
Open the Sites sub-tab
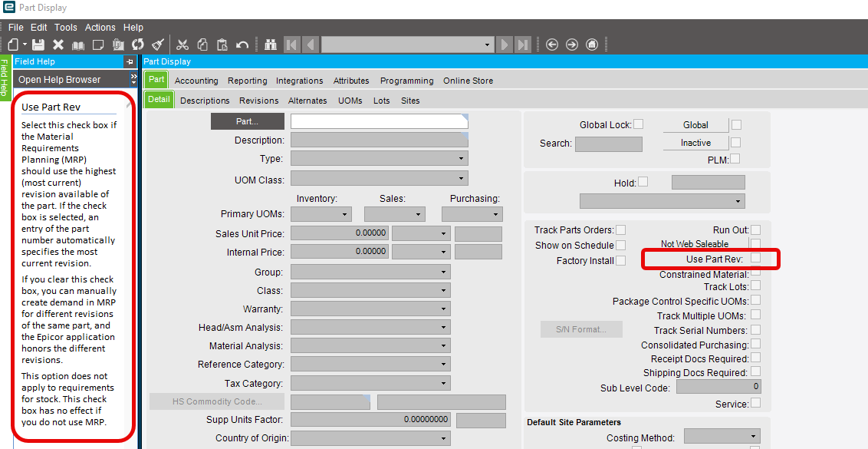pyautogui.click(x=410, y=101)
